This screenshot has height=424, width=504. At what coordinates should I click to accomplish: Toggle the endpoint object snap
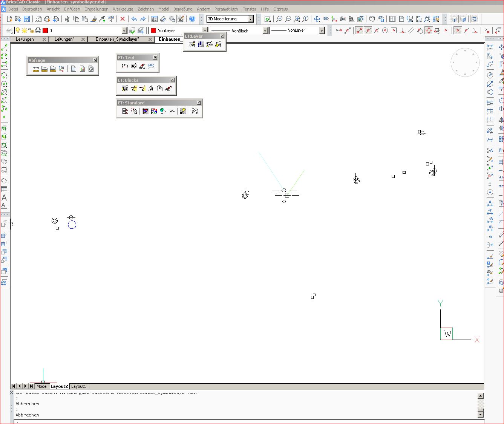(x=359, y=31)
